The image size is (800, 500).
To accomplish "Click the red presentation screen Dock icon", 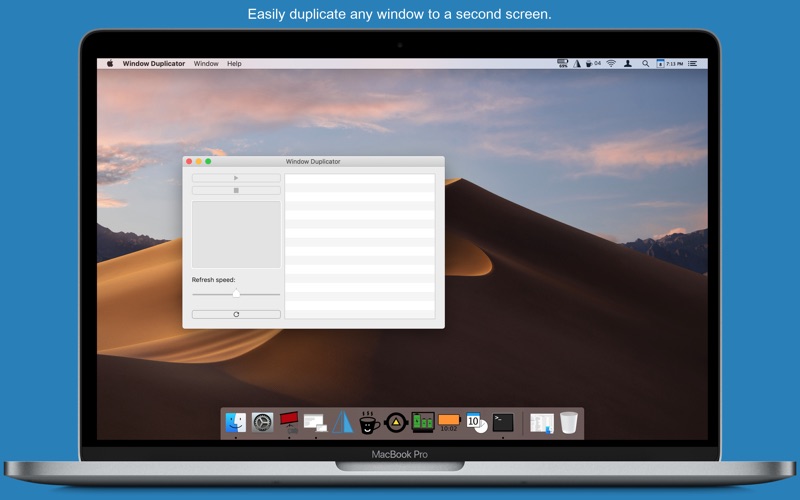I will (289, 422).
